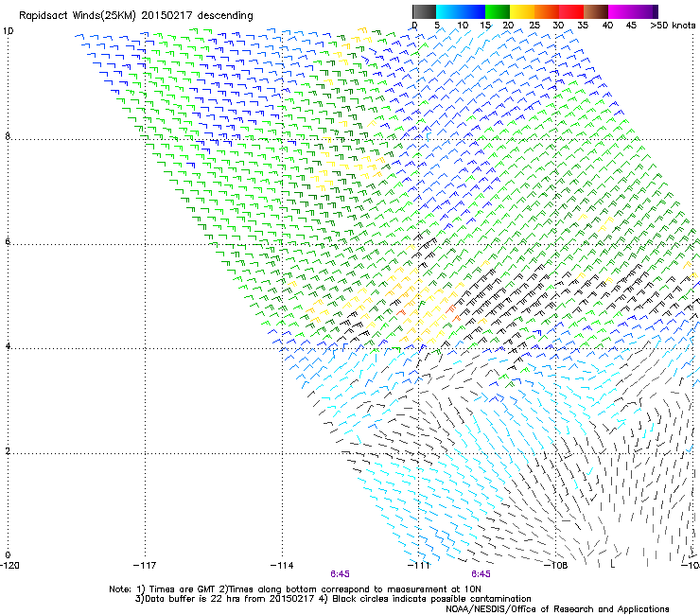
Task: Click the latitude axis label '4'
Action: (x=8, y=345)
